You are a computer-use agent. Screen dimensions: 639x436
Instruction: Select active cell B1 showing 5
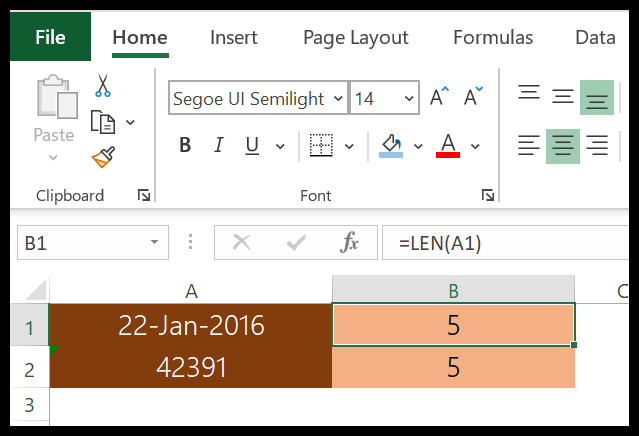454,325
